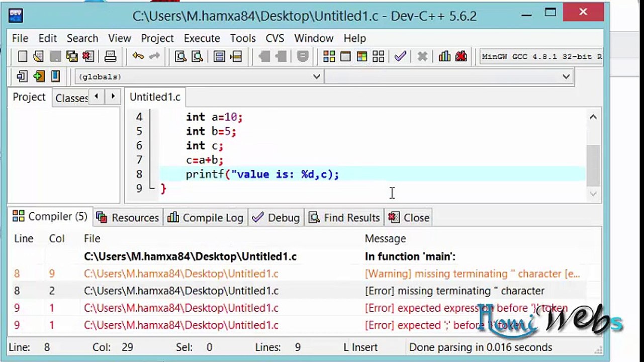644x362 pixels.
Task: Select the Compiler (5) bottom tab
Action: [50, 217]
